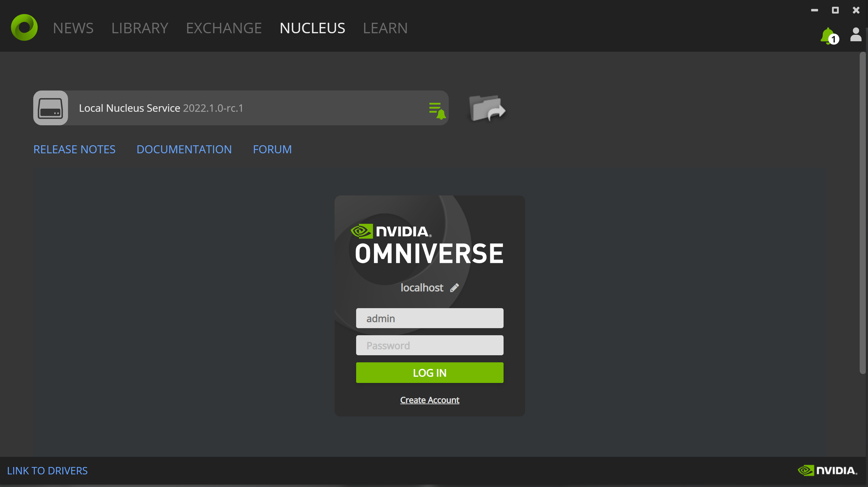Click the Local Nucleus Service 2022.1.0-rc.1 label
This screenshot has width=868, height=487.
point(161,108)
